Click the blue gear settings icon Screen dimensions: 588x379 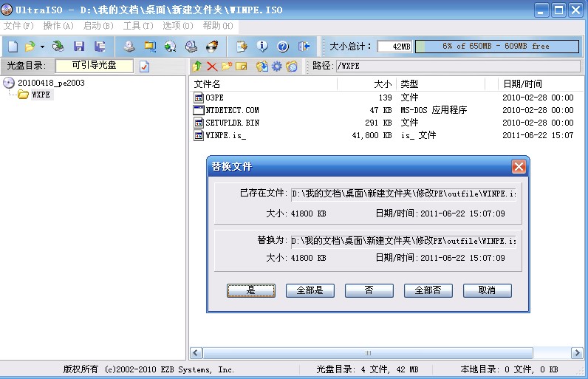277,66
